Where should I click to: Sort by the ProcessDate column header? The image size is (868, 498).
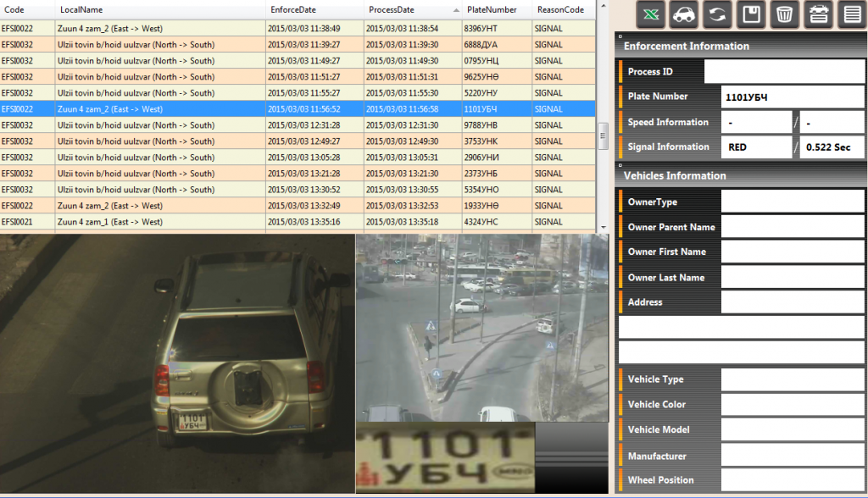(390, 9)
